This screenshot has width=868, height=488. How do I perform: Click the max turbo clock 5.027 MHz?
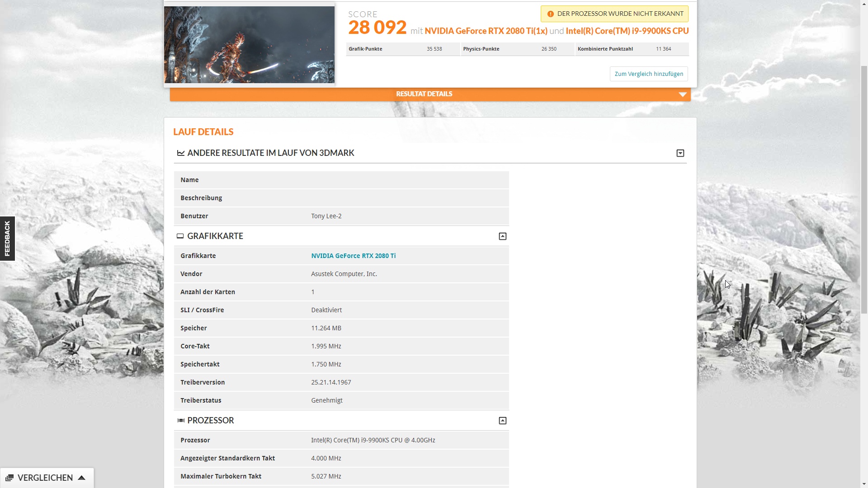(x=326, y=476)
